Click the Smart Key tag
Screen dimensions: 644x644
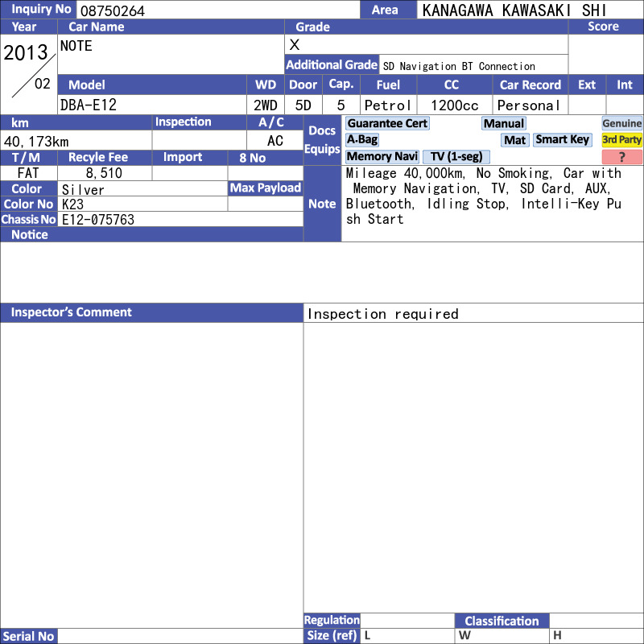click(562, 139)
